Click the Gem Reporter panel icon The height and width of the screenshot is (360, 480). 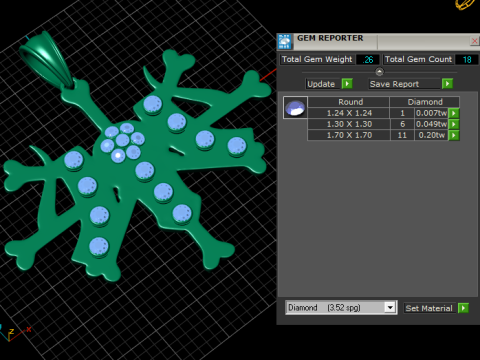(x=284, y=41)
